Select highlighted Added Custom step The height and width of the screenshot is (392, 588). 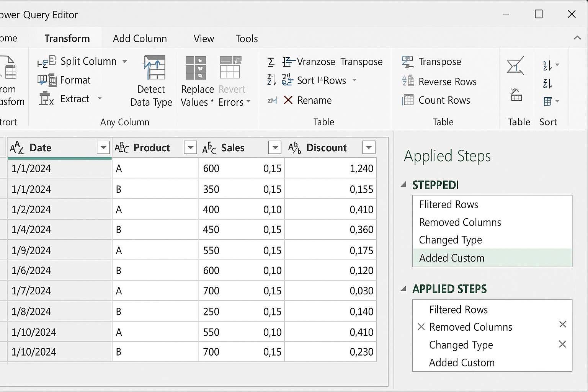492,258
